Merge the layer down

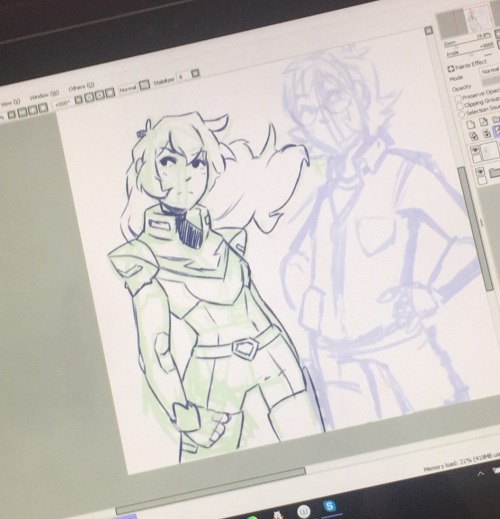pyautogui.click(x=487, y=133)
